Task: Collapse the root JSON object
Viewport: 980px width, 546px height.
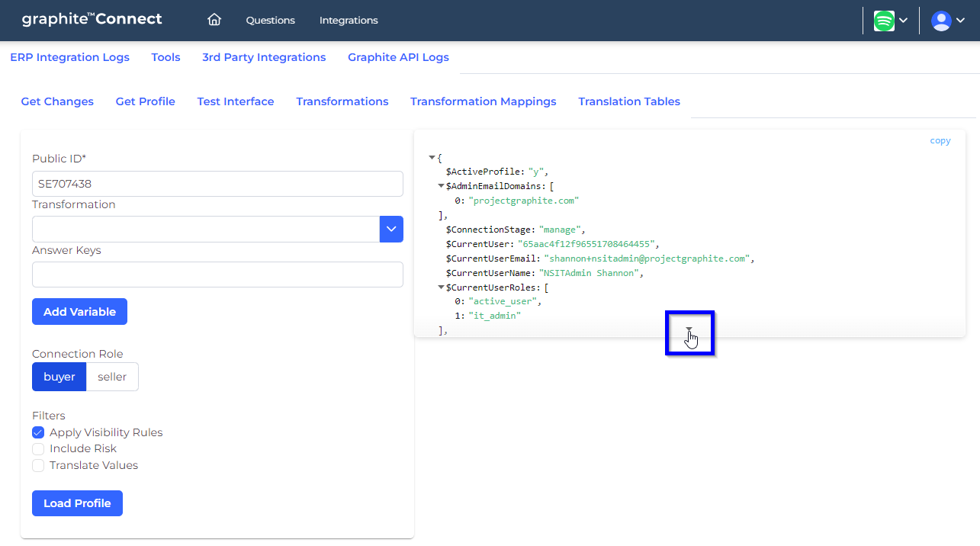Action: pos(432,156)
